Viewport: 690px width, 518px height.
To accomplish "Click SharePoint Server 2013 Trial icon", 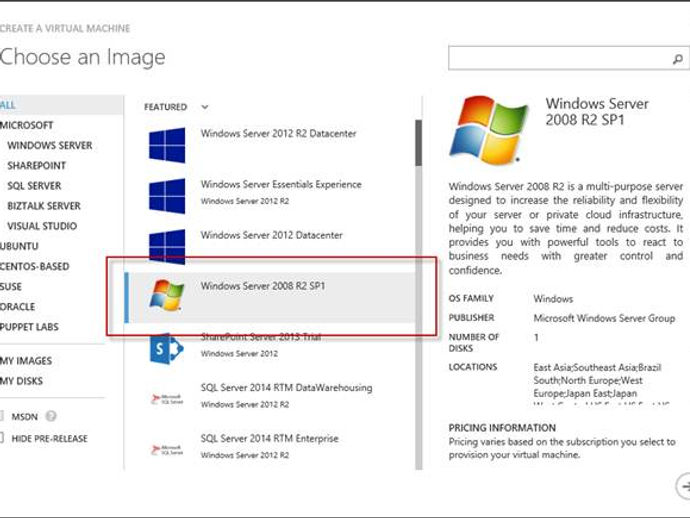I will click(x=166, y=349).
